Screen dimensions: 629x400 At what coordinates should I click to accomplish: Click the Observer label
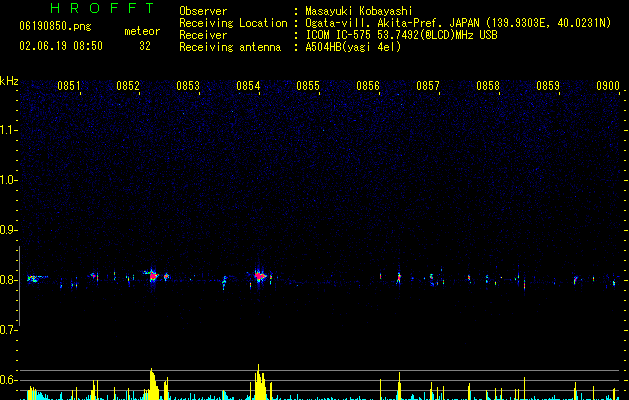[x=203, y=11]
